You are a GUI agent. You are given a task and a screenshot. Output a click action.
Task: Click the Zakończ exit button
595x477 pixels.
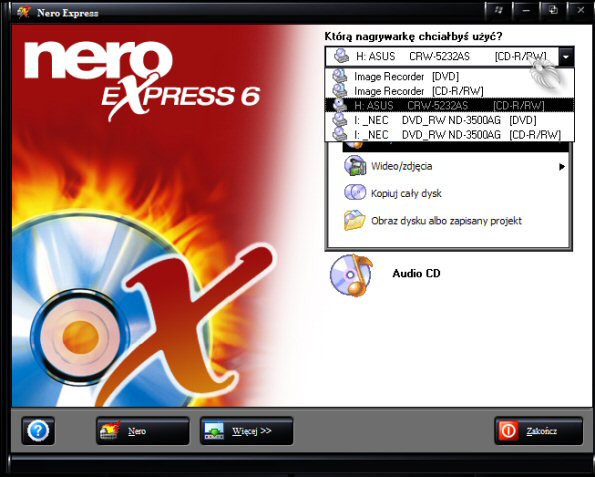click(538, 431)
